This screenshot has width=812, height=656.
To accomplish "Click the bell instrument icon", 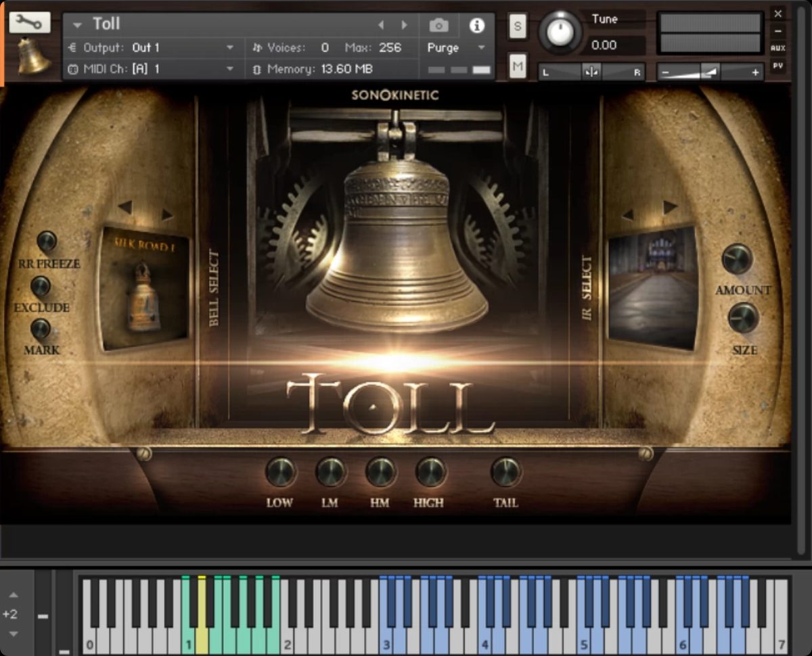I will pos(32,57).
